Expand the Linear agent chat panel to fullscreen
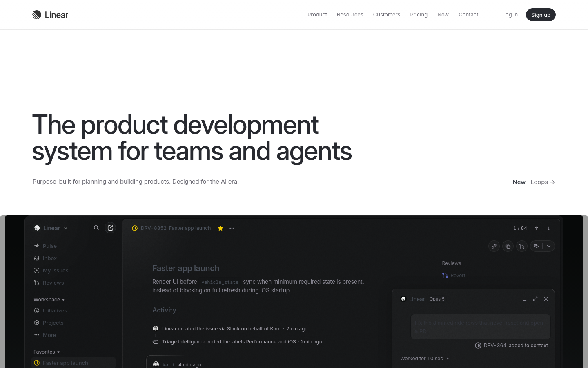The height and width of the screenshot is (368, 588). [x=535, y=299]
